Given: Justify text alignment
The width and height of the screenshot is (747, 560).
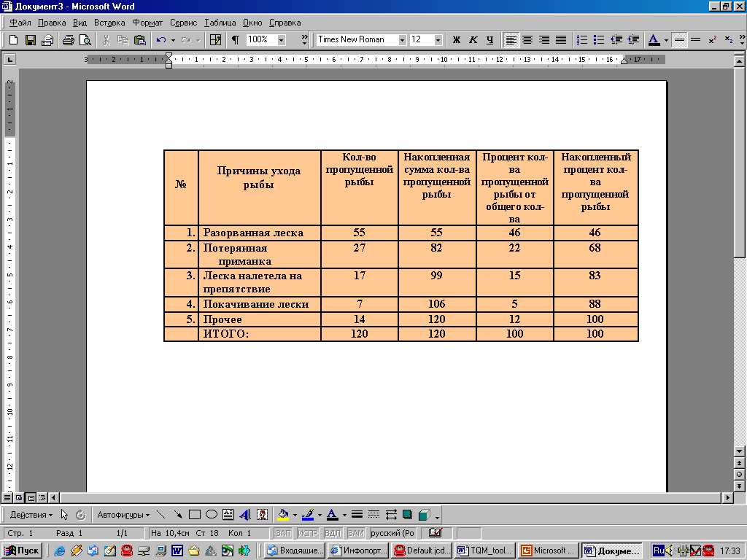Looking at the screenshot, I should (561, 40).
